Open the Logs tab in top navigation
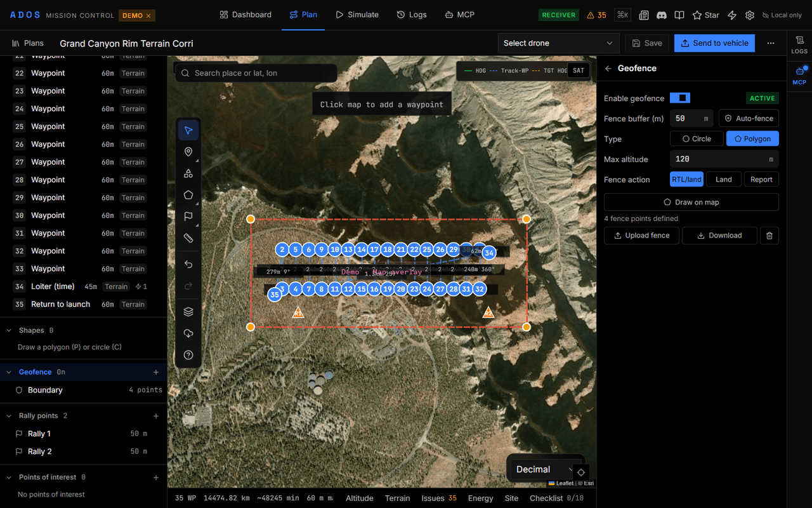Image resolution: width=812 pixels, height=508 pixels. (412, 15)
